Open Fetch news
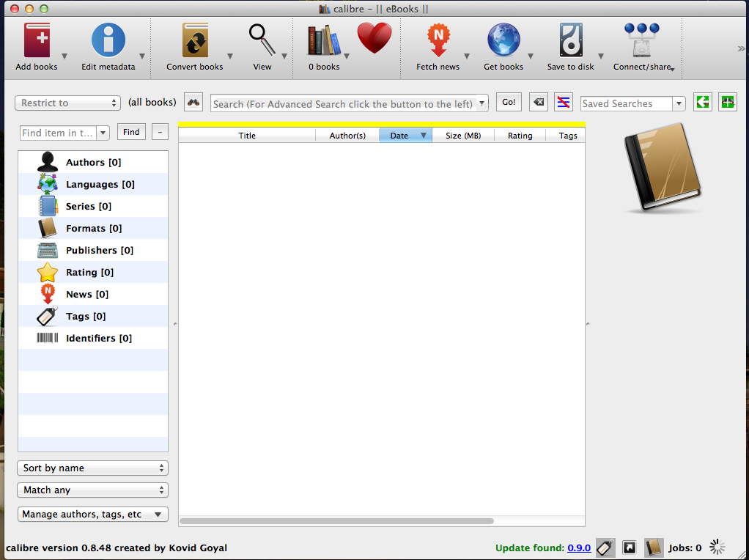The width and height of the screenshot is (749, 560). click(x=438, y=41)
